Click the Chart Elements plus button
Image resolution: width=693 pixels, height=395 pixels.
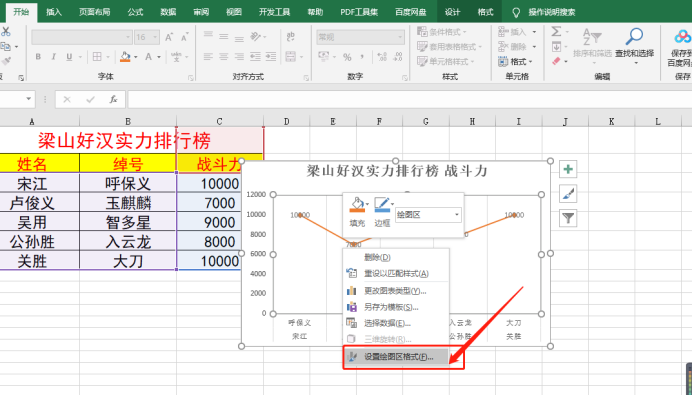[x=568, y=169]
